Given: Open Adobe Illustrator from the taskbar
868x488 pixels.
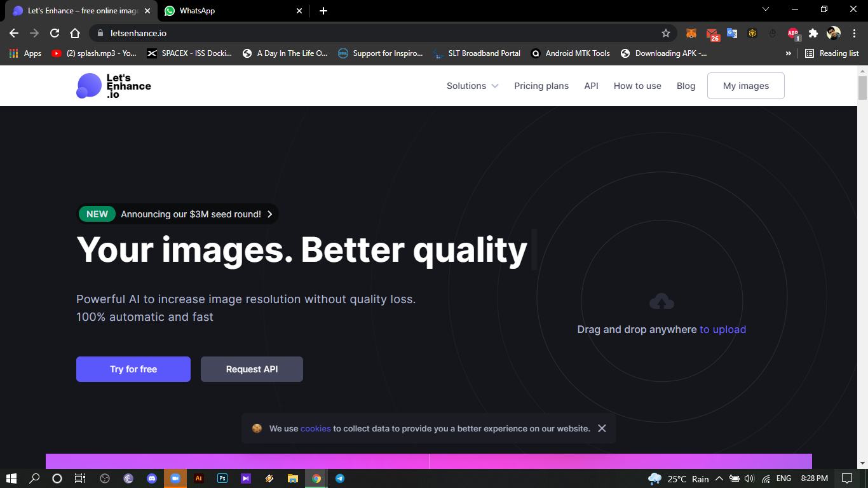Looking at the screenshot, I should coord(199,478).
